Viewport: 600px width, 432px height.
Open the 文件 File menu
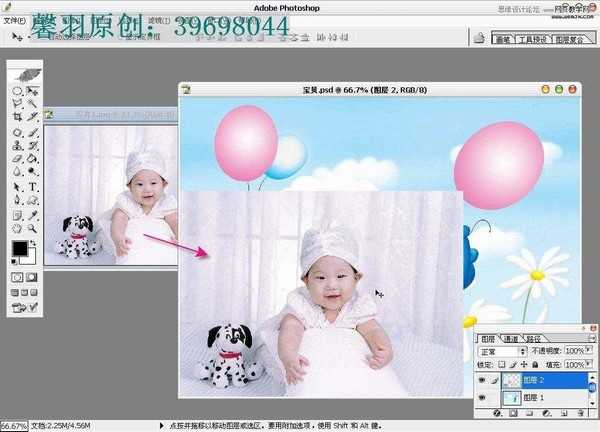click(x=14, y=19)
